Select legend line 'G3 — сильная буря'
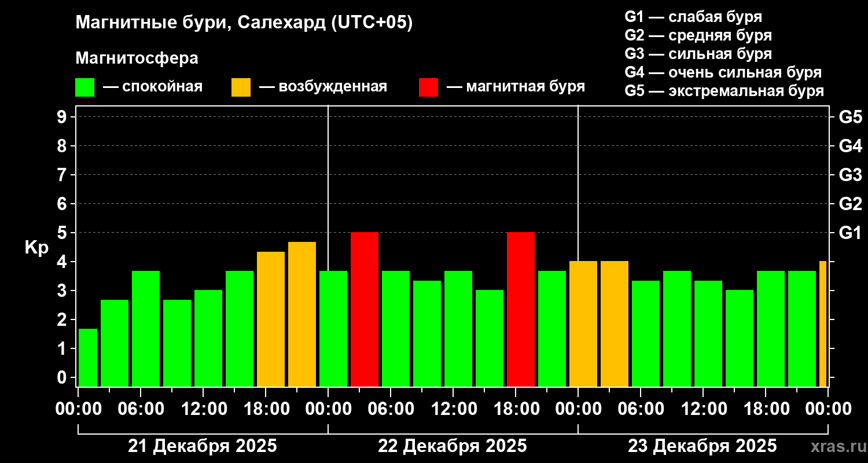Screen dimensions: 868x463 [x=698, y=54]
